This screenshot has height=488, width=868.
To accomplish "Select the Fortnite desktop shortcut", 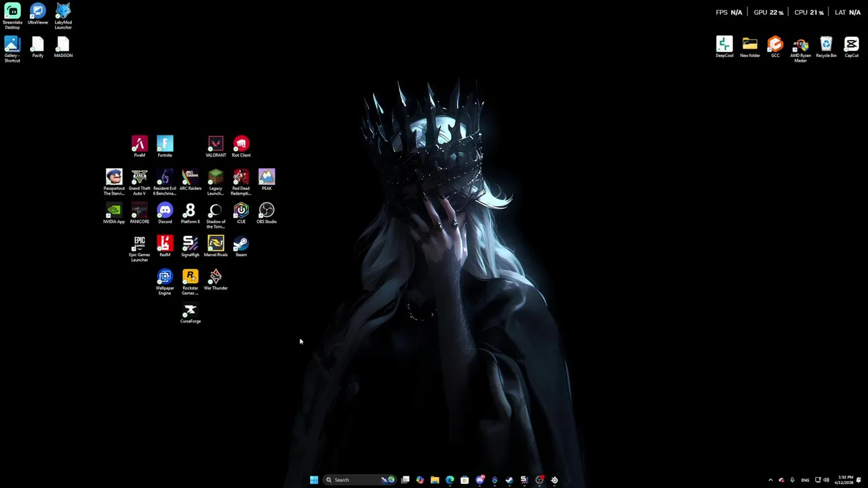I will (165, 146).
